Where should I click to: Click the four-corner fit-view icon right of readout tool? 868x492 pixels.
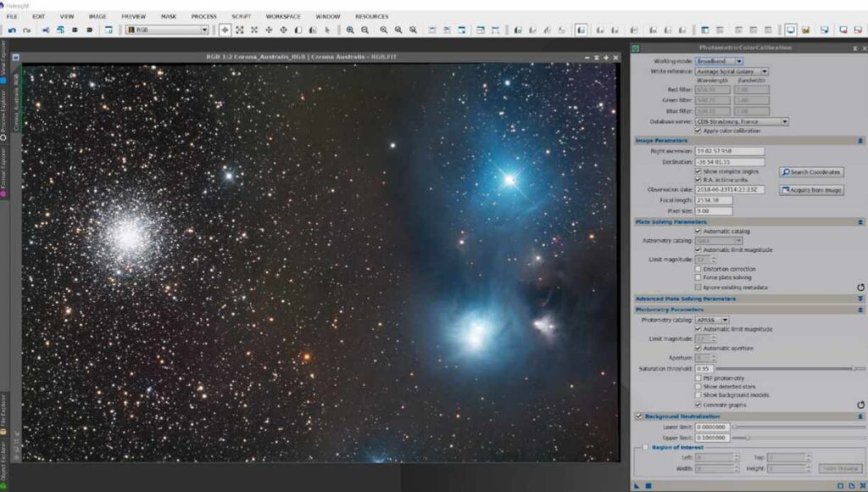click(x=240, y=30)
